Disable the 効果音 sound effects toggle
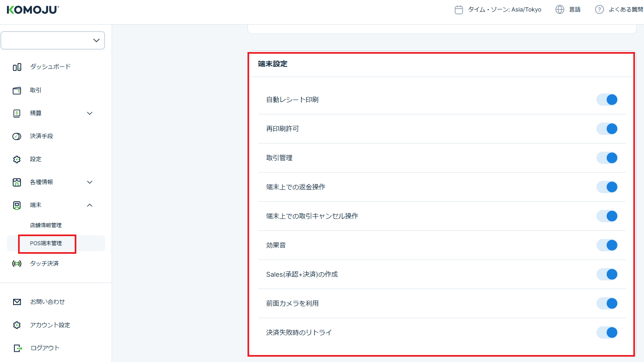 [607, 245]
